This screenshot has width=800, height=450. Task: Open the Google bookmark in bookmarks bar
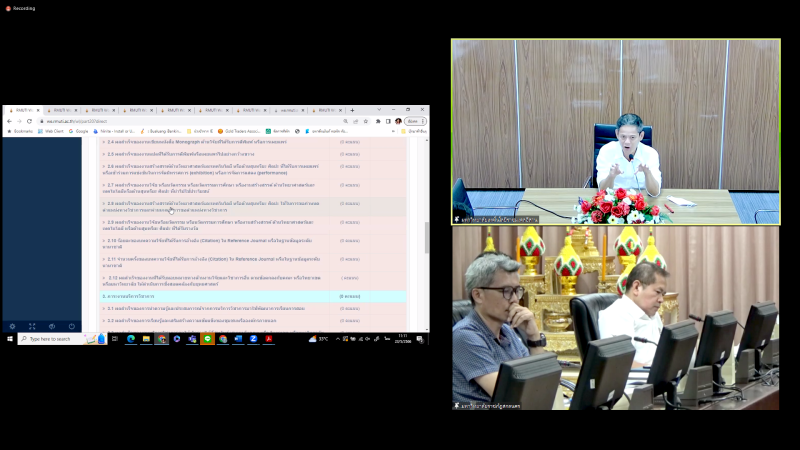pos(80,131)
